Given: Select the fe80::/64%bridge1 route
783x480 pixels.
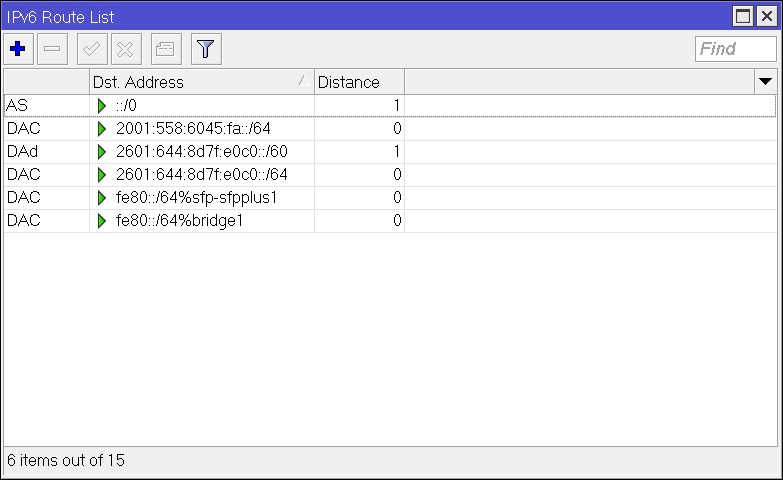Looking at the screenshot, I should [x=390, y=220].
